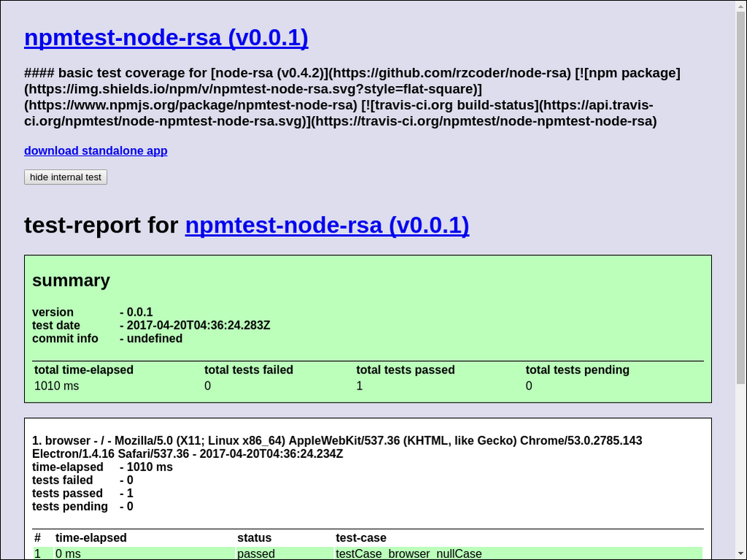Click the passed status cell
747x560 pixels.
click(x=256, y=553)
